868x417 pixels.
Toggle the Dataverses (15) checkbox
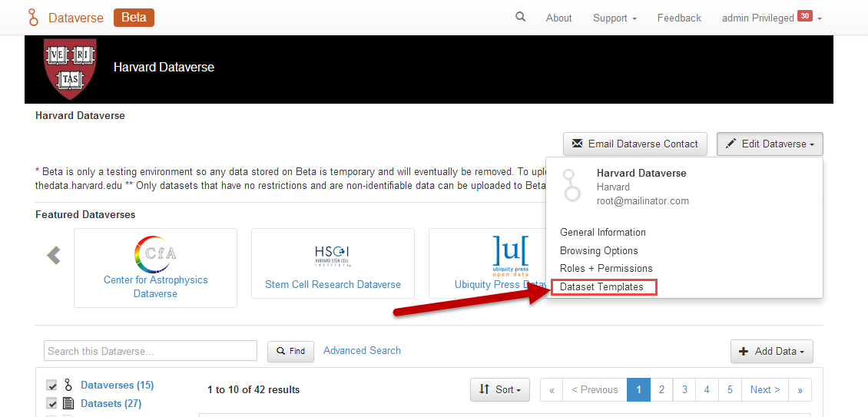pyautogui.click(x=51, y=386)
